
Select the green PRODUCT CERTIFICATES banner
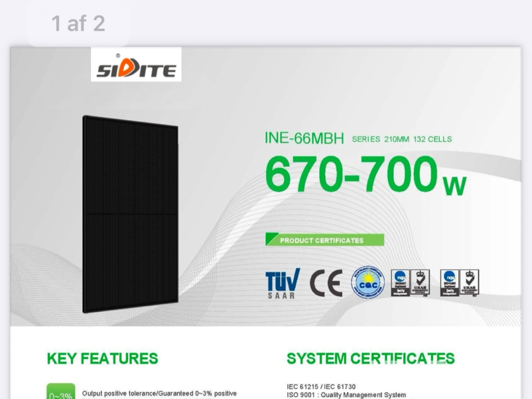click(325, 240)
